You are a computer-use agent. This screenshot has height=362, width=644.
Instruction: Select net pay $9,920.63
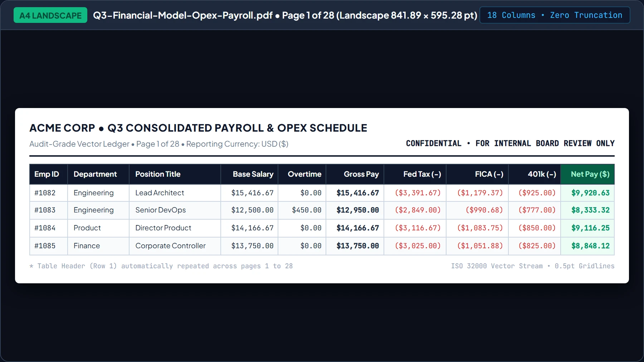click(587, 193)
